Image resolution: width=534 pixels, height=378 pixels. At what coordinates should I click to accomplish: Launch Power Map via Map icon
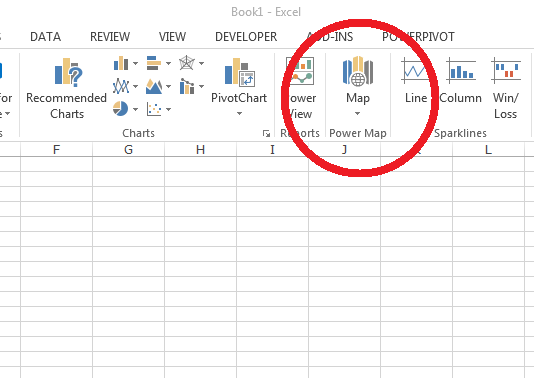click(x=358, y=72)
